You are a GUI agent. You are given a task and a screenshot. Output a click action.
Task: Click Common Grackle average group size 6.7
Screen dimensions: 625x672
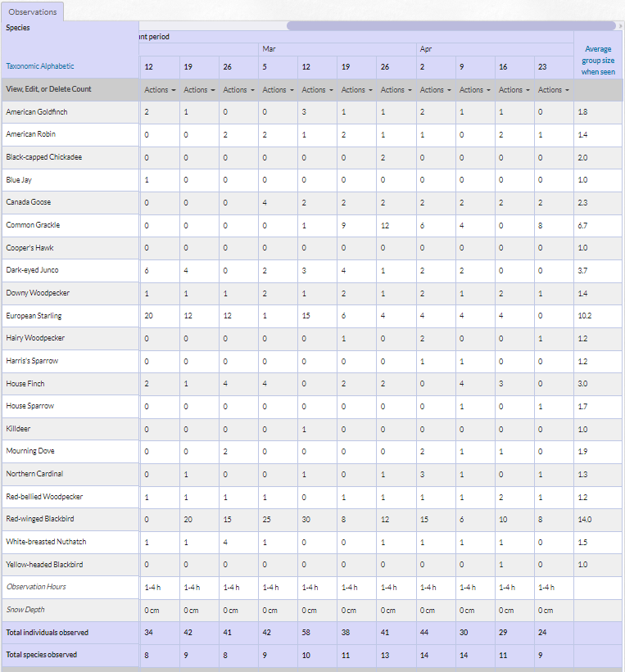tap(582, 225)
